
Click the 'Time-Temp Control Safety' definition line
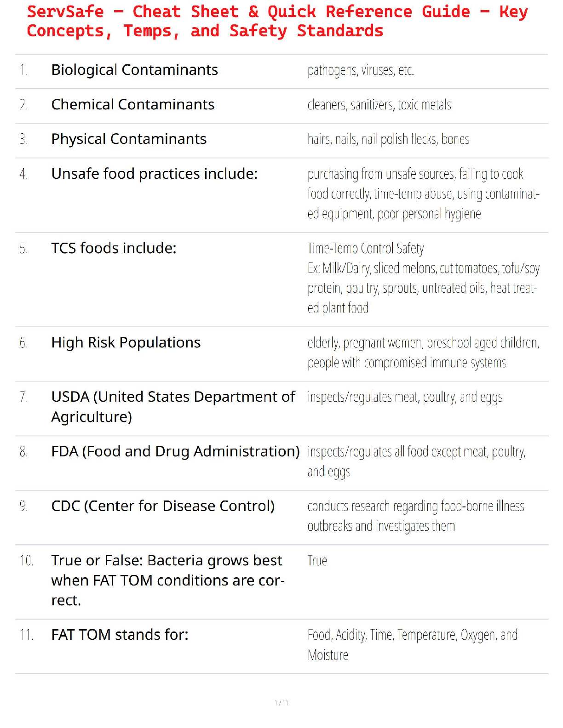[366, 249]
